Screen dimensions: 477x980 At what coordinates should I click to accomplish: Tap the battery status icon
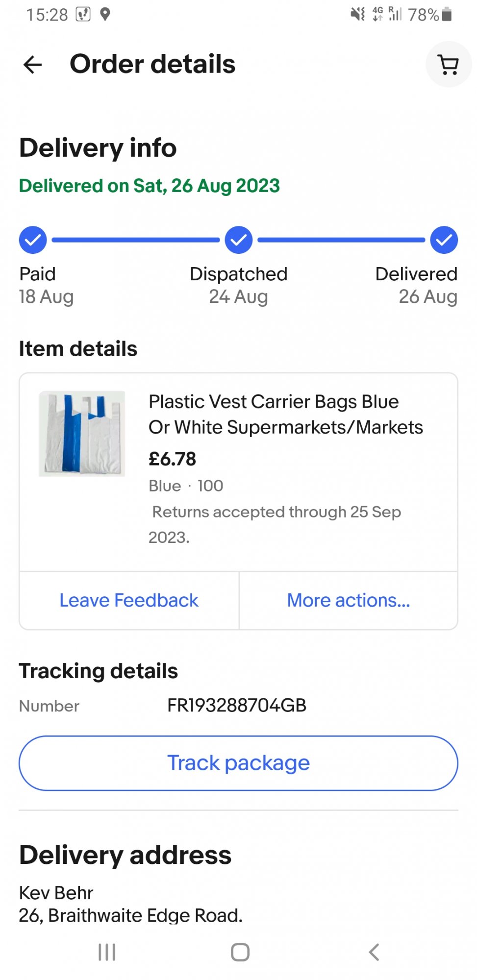[x=447, y=14]
